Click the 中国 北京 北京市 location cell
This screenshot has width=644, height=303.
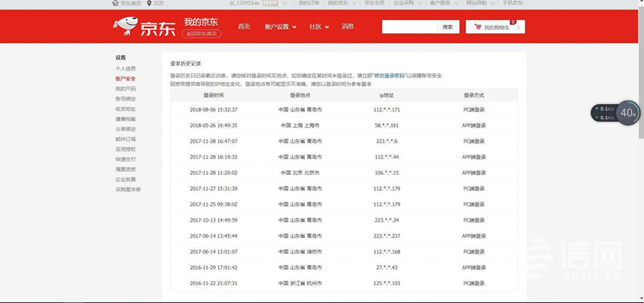(299, 173)
